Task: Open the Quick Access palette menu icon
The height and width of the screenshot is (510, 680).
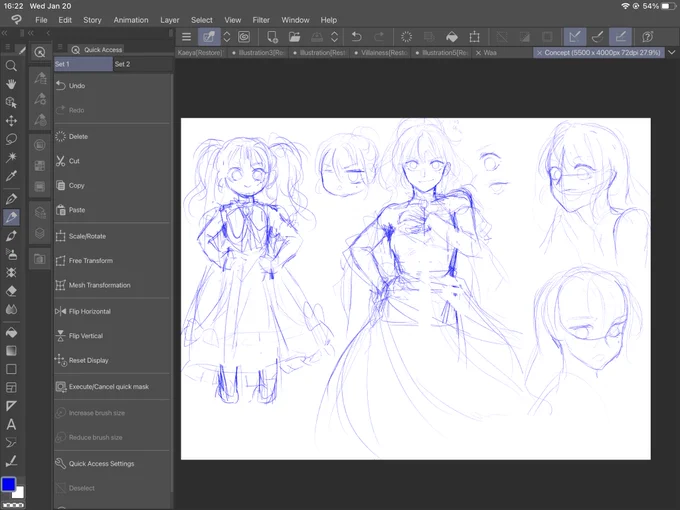Action: pyautogui.click(x=60, y=46)
